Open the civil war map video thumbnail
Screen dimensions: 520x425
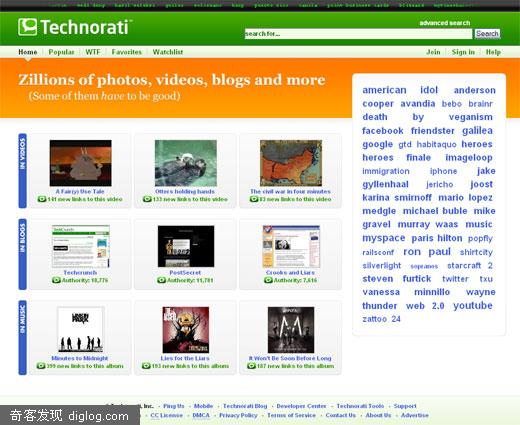[291, 163]
